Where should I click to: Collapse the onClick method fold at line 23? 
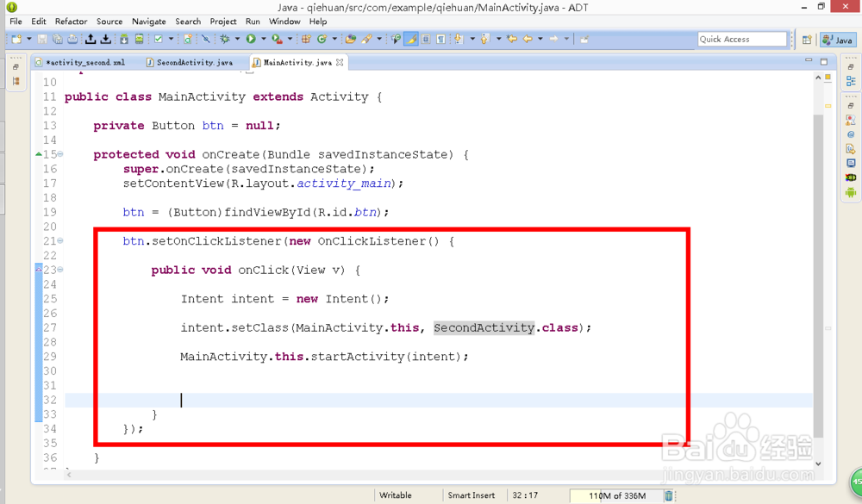click(x=60, y=270)
